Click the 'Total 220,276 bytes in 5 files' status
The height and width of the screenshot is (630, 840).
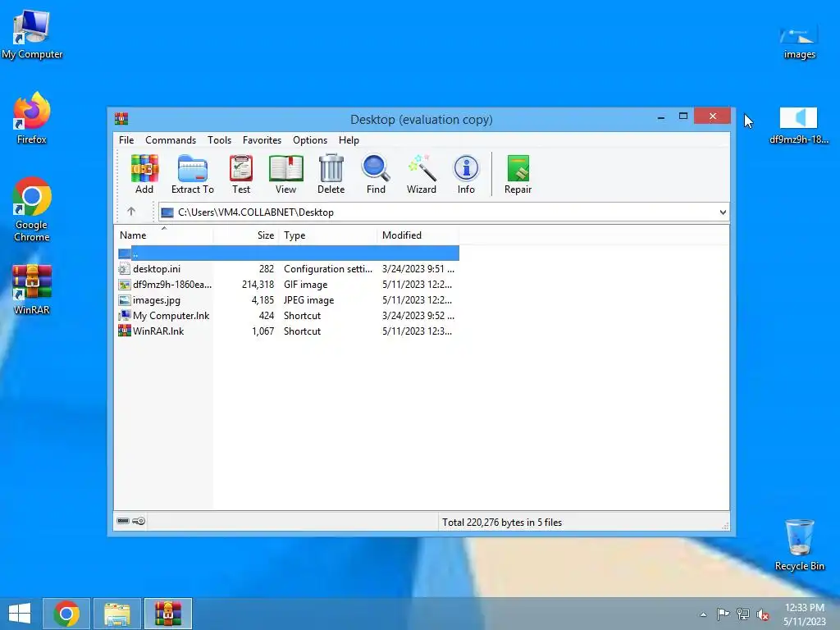(x=501, y=523)
